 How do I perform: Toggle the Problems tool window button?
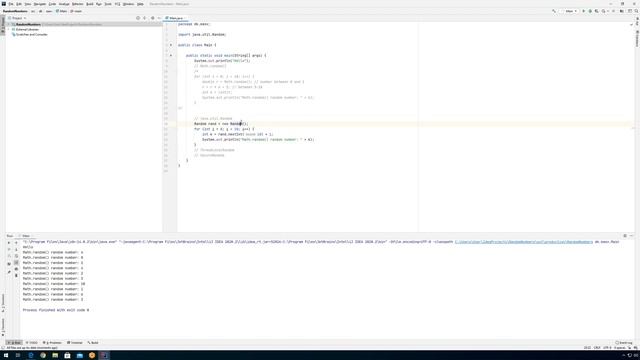[52, 343]
